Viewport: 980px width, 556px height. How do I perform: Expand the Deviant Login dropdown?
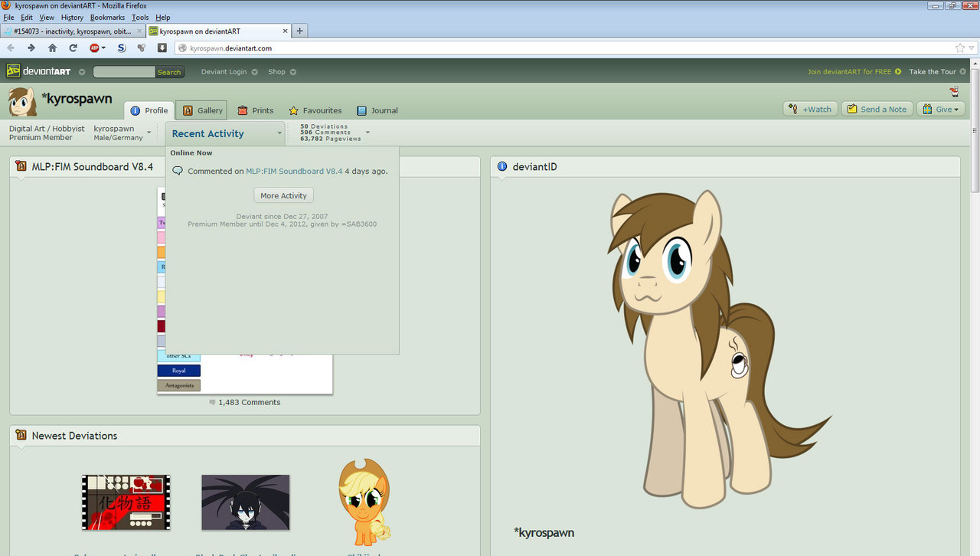pyautogui.click(x=254, y=72)
